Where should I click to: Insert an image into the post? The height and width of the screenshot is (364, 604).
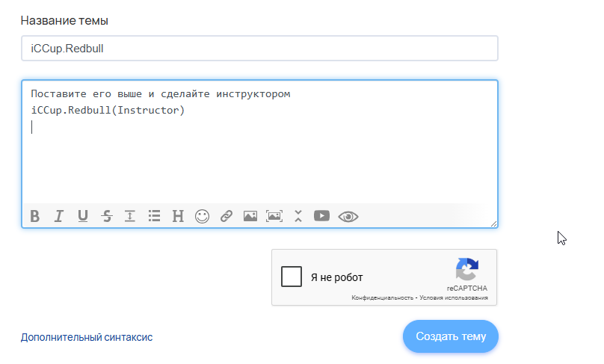250,216
